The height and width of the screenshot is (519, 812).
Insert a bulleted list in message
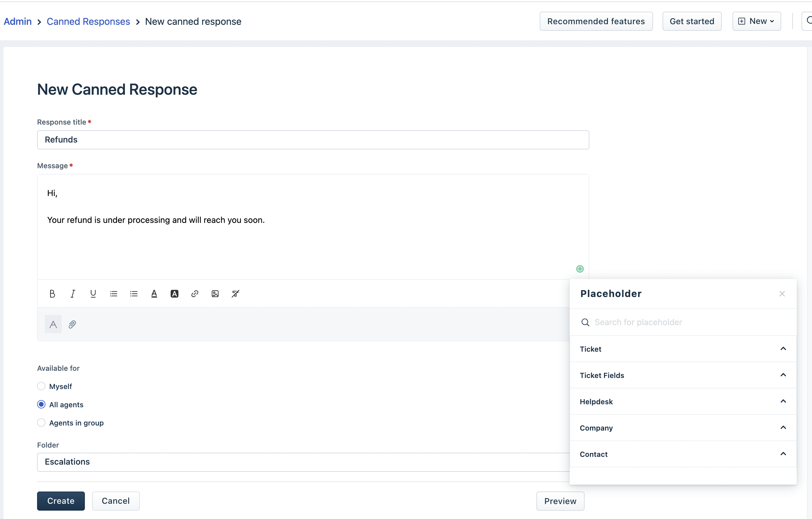pyautogui.click(x=134, y=294)
